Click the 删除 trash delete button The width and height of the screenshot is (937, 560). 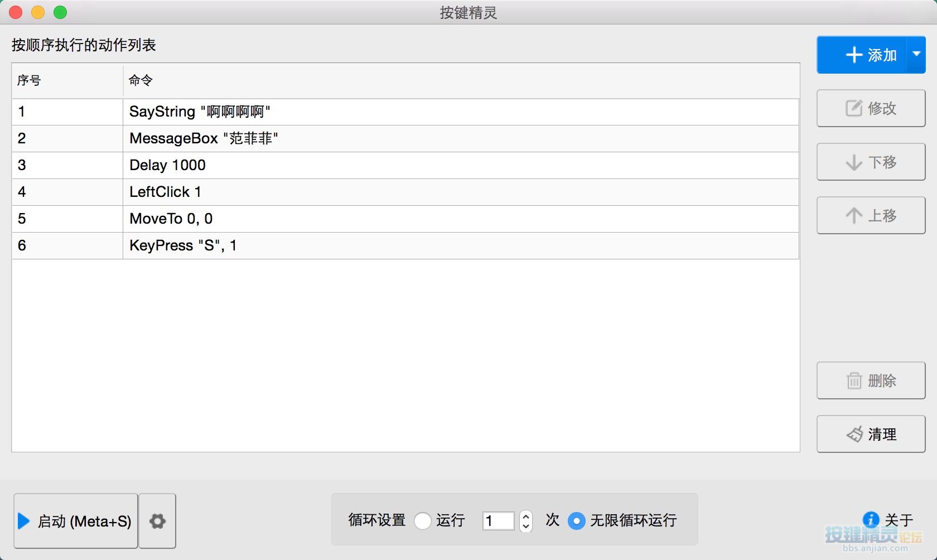871,380
